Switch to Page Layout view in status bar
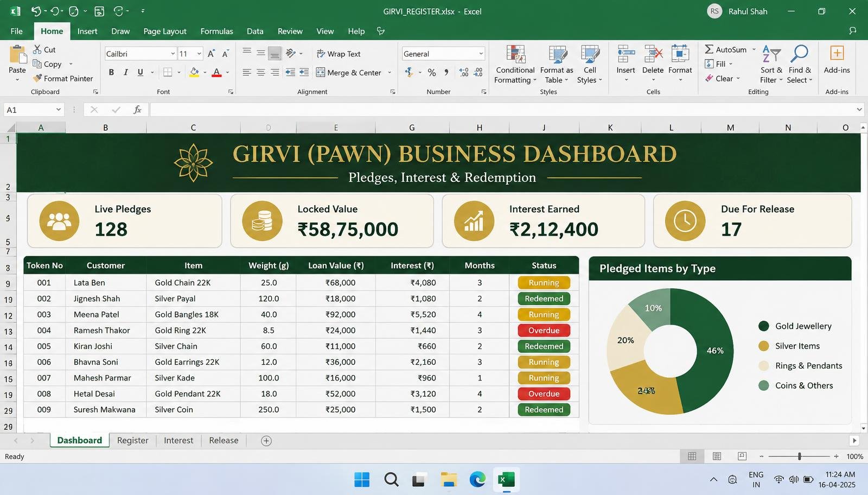Image resolution: width=868 pixels, height=495 pixels. 717,456
